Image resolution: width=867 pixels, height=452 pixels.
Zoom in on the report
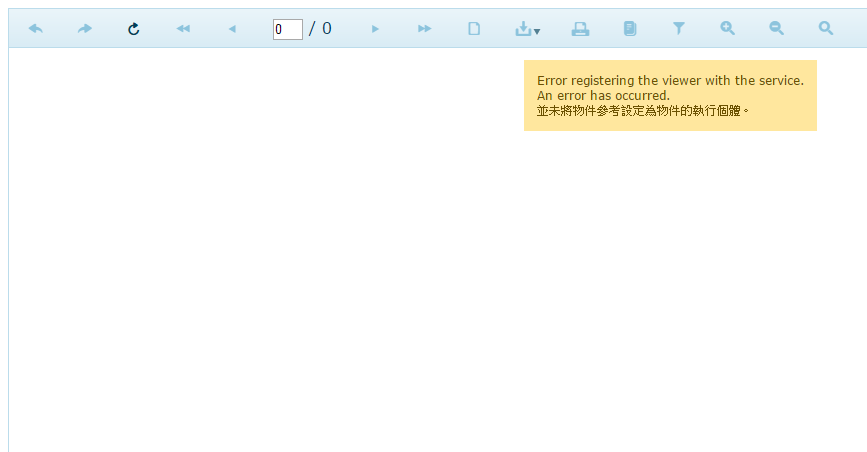pos(728,28)
